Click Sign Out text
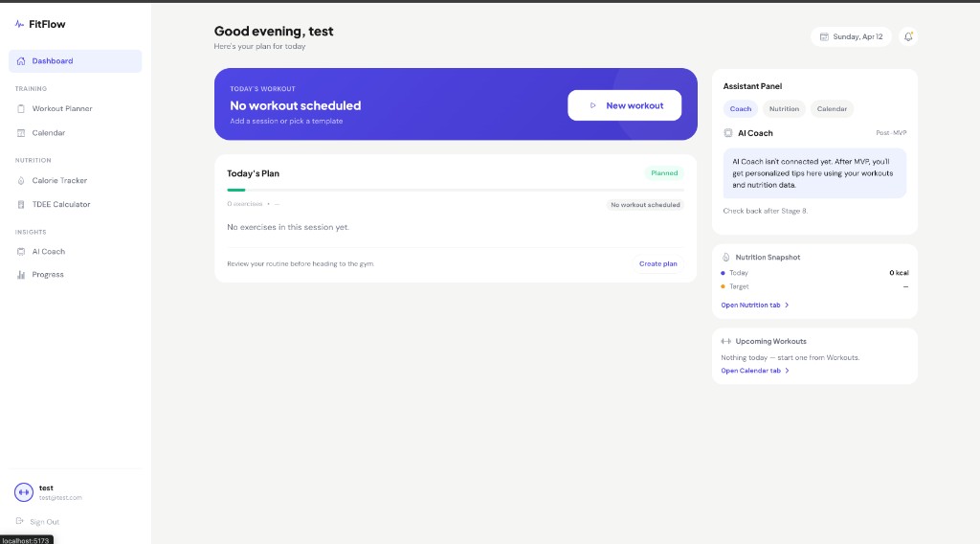The image size is (980, 544). click(44, 522)
